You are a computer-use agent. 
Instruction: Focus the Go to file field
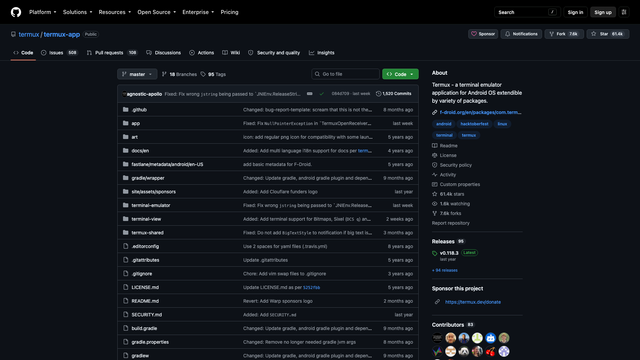[345, 74]
